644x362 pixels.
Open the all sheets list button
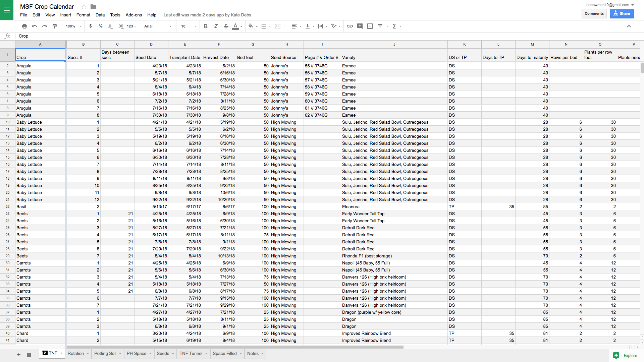pyautogui.click(x=29, y=355)
